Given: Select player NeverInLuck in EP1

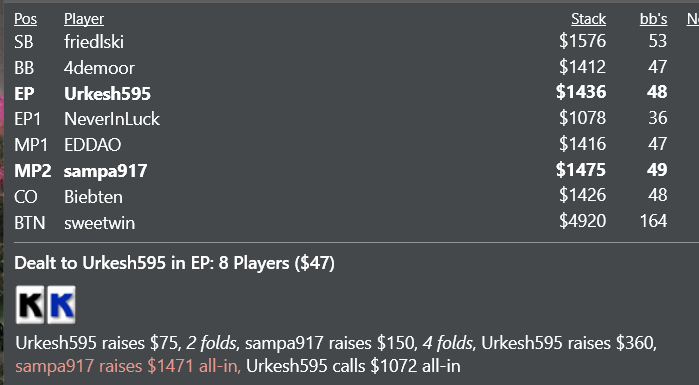Looking at the screenshot, I should click(x=112, y=119).
